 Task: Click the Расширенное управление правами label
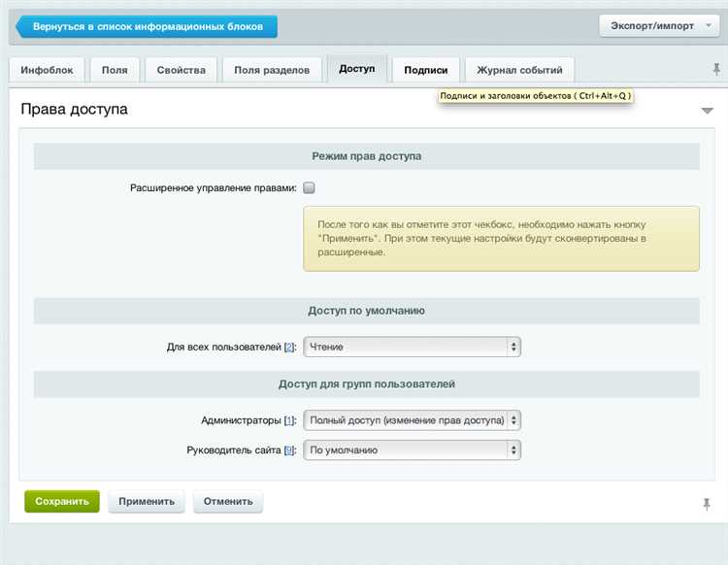214,188
